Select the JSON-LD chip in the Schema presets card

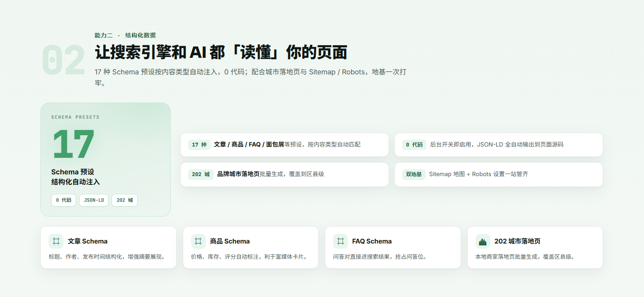pyautogui.click(x=94, y=200)
